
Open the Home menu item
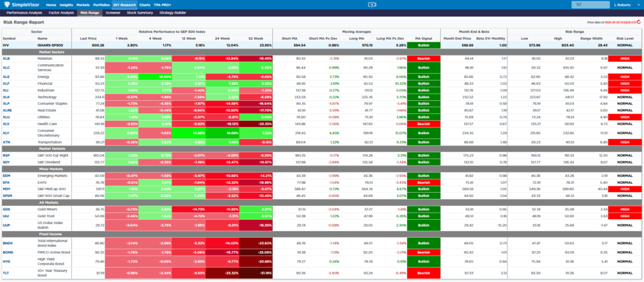(x=51, y=5)
